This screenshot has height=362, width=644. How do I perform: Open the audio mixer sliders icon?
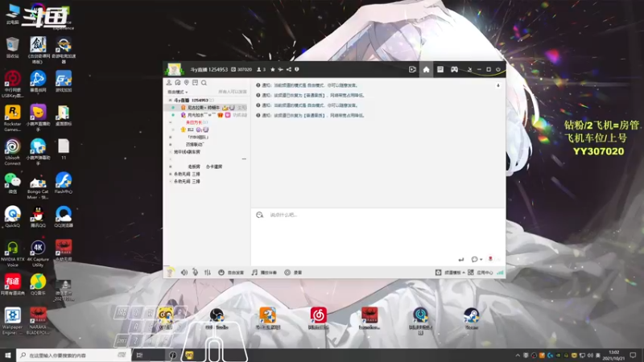208,272
